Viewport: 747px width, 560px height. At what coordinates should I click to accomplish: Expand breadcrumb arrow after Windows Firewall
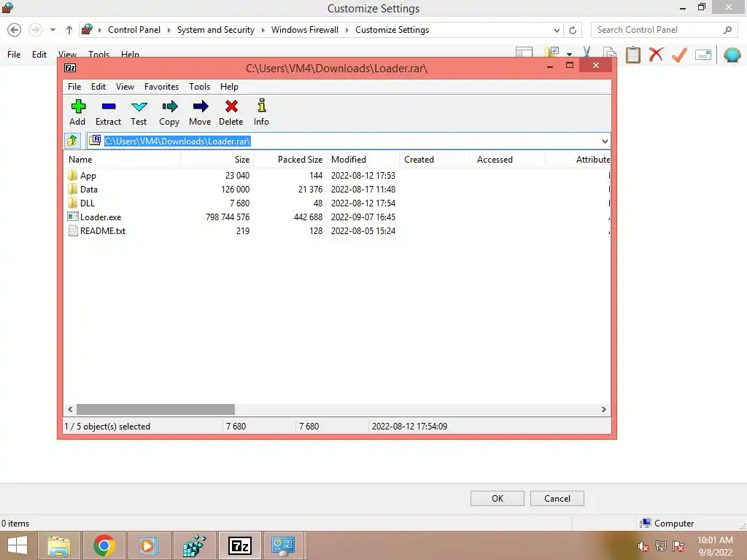347,30
